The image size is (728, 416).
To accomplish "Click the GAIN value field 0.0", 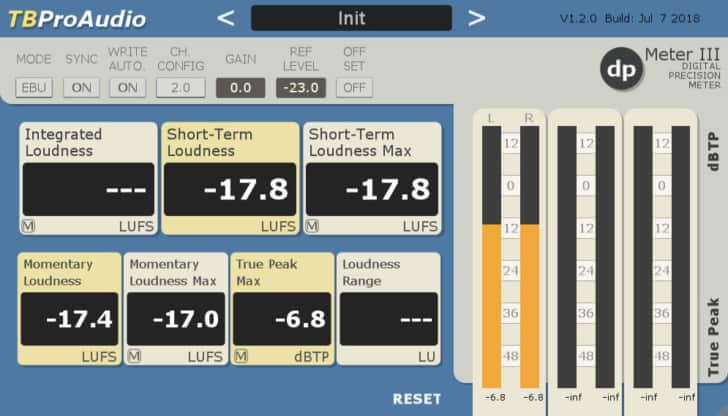I will coord(240,88).
